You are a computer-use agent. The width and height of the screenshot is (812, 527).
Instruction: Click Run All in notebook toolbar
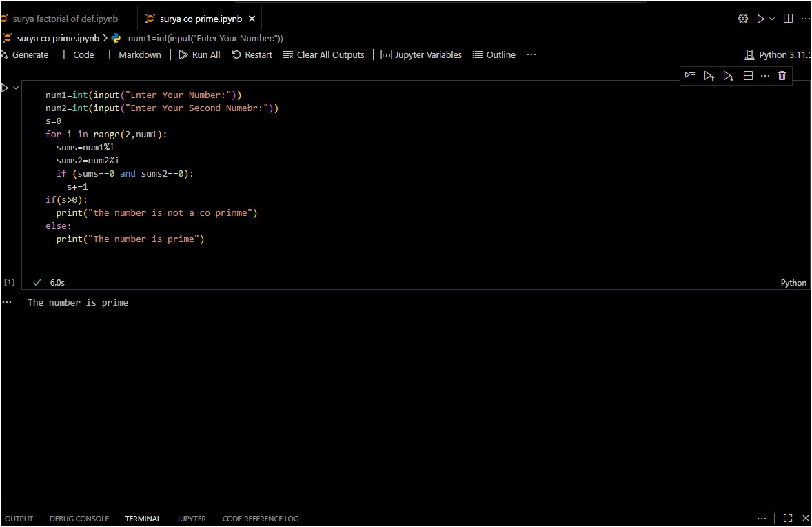coord(199,54)
